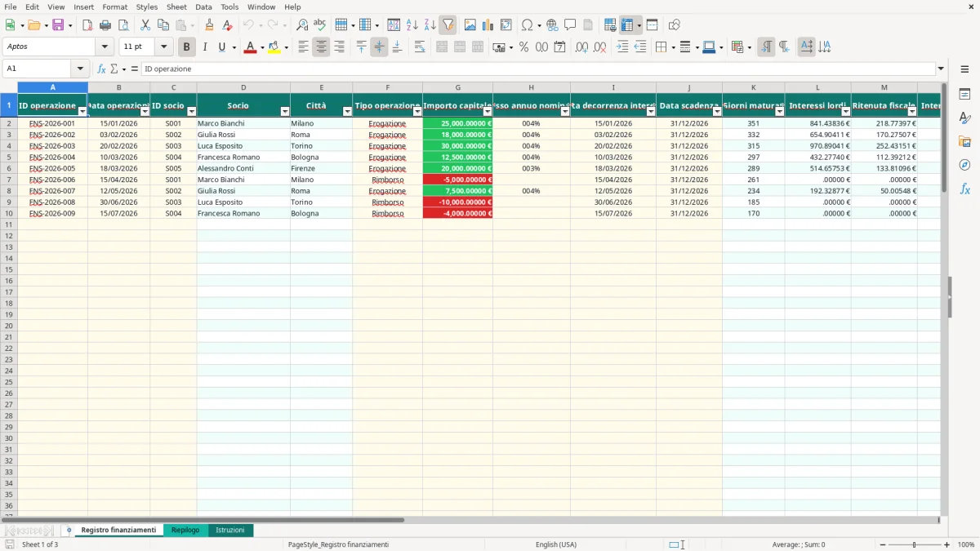Open the Socio column filter dropdown

(x=285, y=111)
